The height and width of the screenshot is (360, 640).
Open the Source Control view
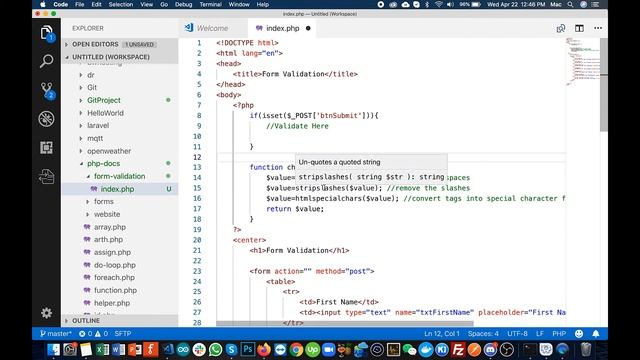pyautogui.click(x=47, y=90)
